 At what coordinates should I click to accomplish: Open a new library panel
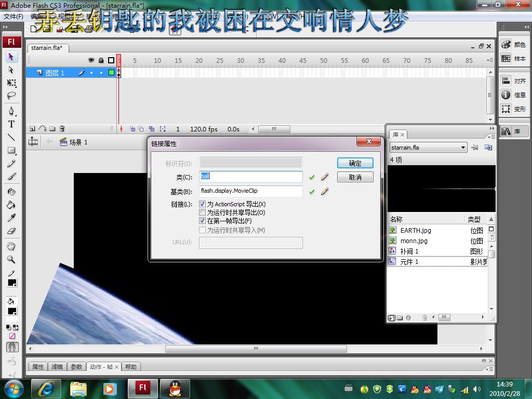coord(488,148)
